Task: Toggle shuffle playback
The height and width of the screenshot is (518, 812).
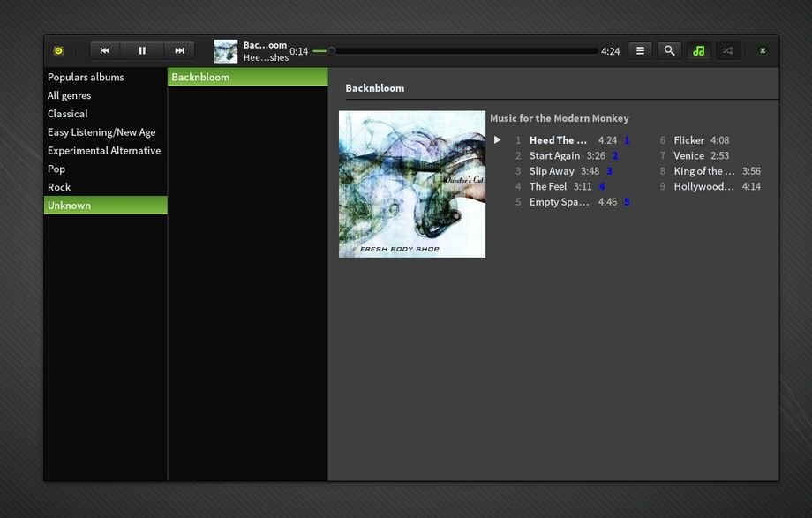Action: (727, 51)
